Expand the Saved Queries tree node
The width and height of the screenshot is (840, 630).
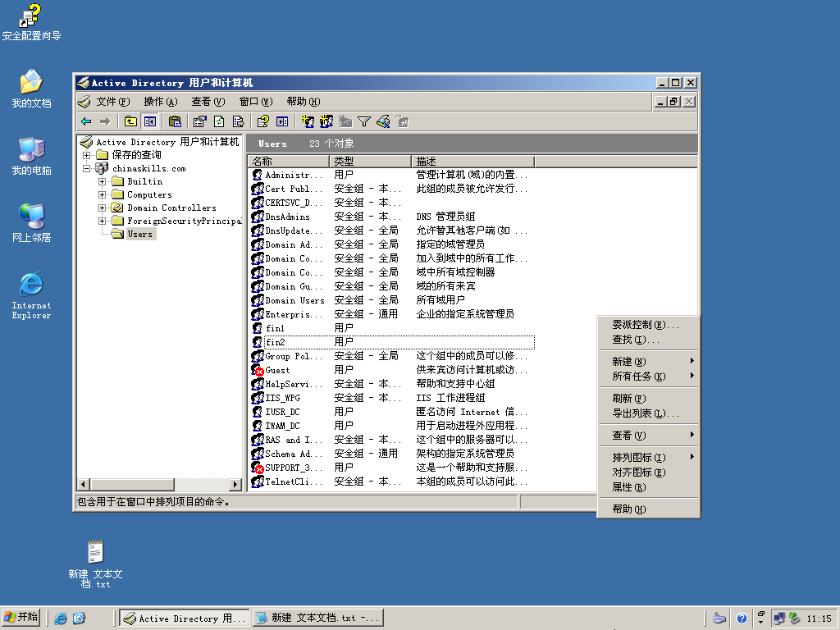click(86, 155)
